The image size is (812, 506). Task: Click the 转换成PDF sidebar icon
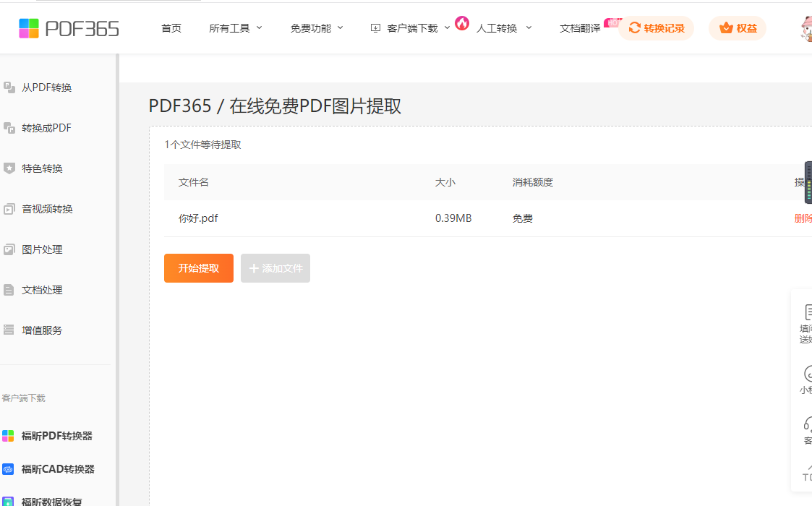pos(9,128)
